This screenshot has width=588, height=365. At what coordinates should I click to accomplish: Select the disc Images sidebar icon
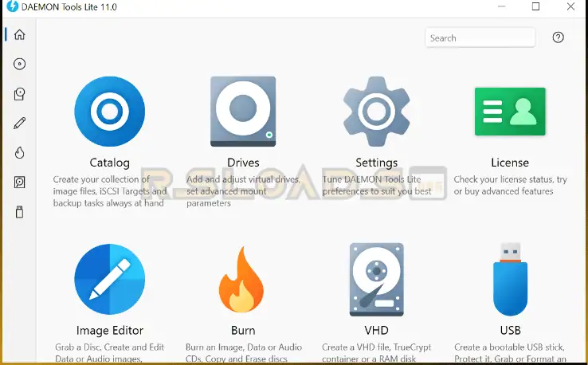[x=19, y=64]
